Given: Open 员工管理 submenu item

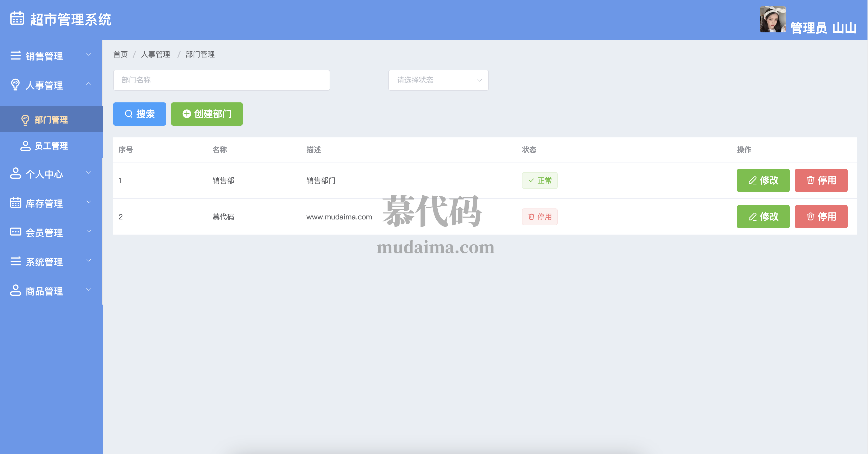Looking at the screenshot, I should [x=51, y=146].
